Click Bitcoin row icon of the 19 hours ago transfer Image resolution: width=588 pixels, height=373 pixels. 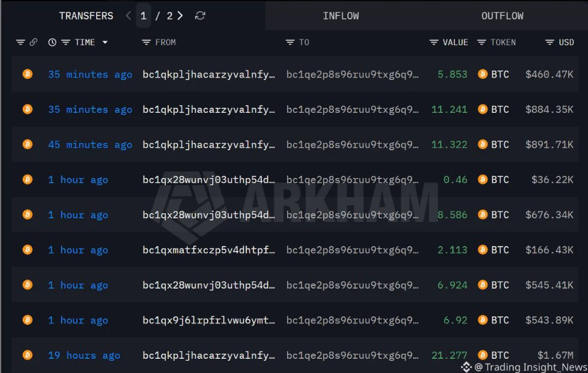click(27, 355)
